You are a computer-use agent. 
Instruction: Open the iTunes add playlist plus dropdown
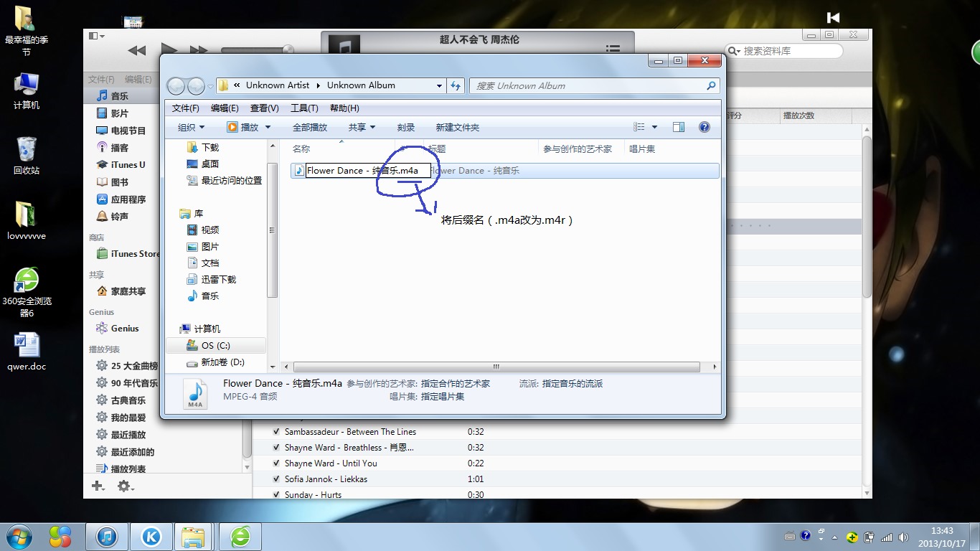click(98, 486)
